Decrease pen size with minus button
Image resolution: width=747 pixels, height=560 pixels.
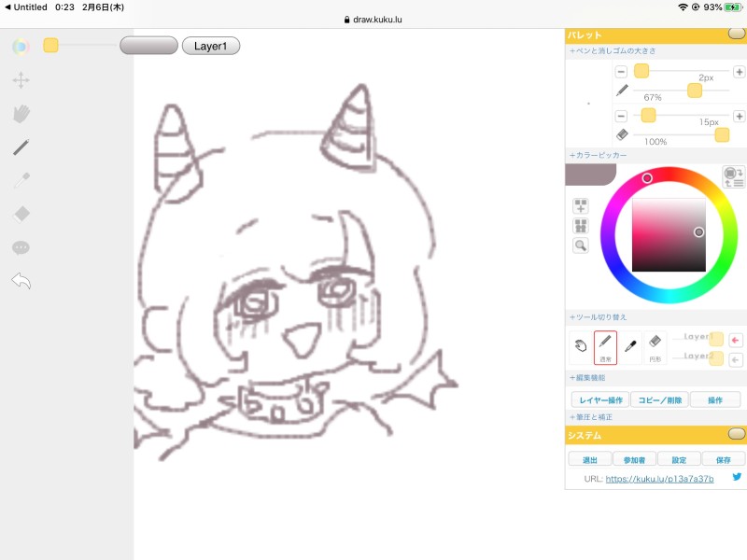621,73
